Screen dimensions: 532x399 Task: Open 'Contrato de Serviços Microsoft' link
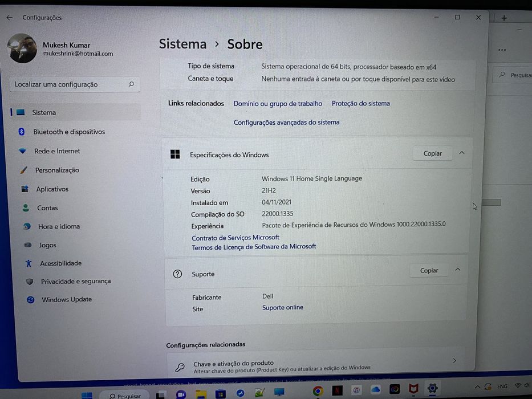click(x=235, y=238)
